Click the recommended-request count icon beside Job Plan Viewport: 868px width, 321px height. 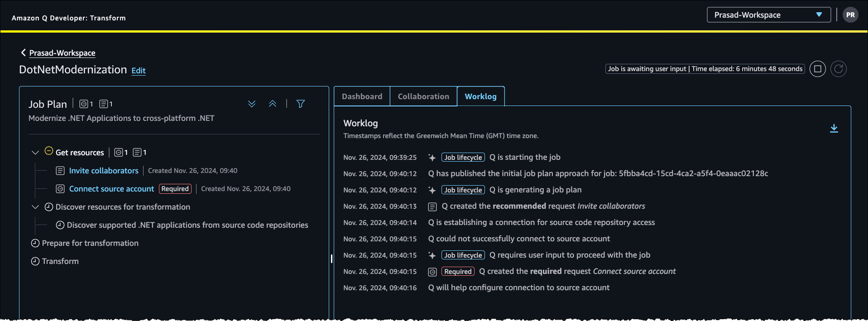click(103, 104)
